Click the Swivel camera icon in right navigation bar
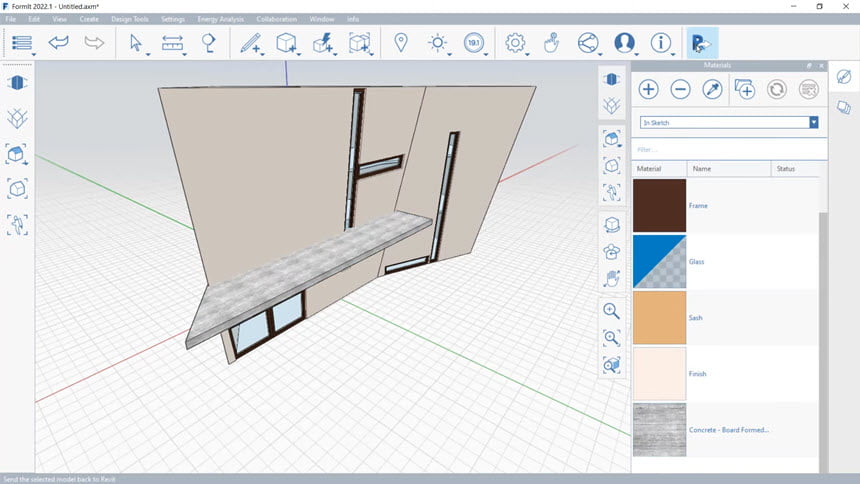The height and width of the screenshot is (484, 860). [x=612, y=251]
